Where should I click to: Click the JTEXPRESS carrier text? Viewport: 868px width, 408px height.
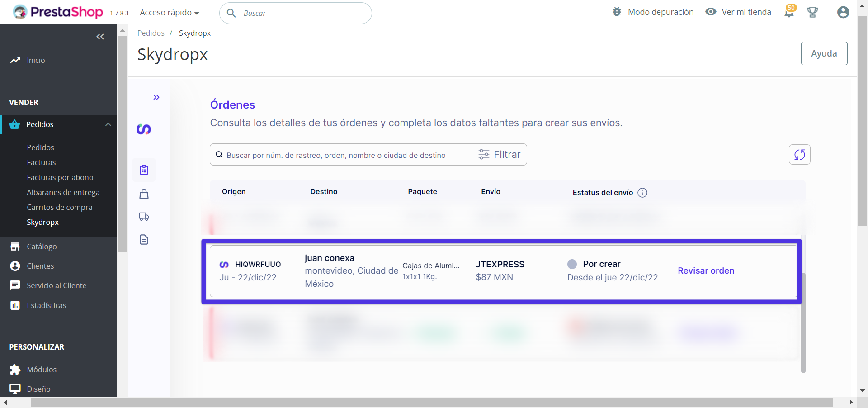tap(500, 264)
